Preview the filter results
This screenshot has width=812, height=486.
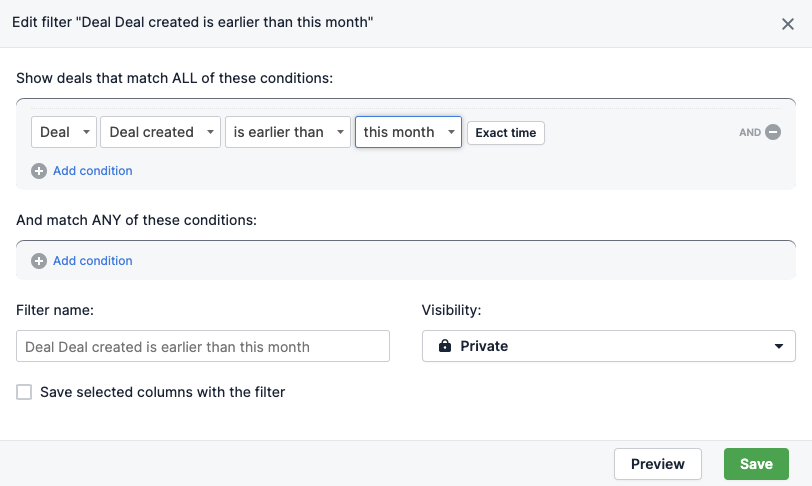point(658,464)
